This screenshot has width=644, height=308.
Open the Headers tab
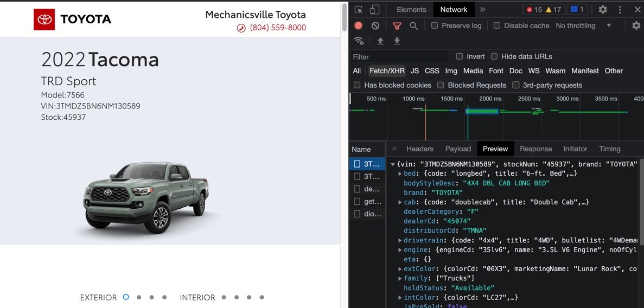(420, 149)
